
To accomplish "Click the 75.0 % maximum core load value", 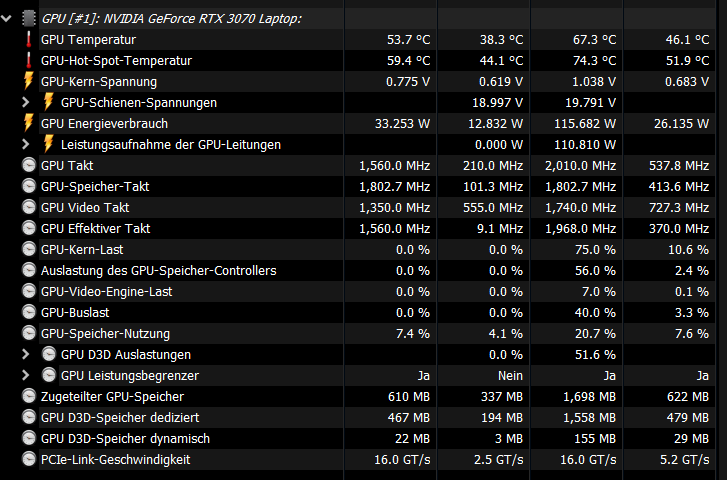I will point(595,250).
